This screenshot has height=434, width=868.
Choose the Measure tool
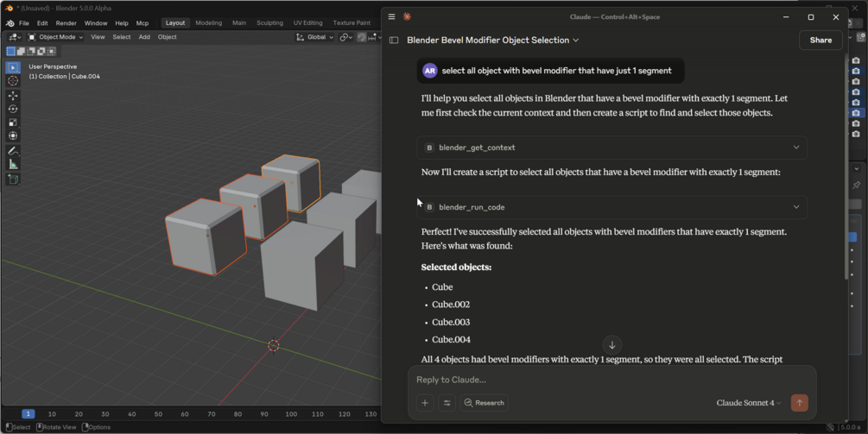pos(13,164)
